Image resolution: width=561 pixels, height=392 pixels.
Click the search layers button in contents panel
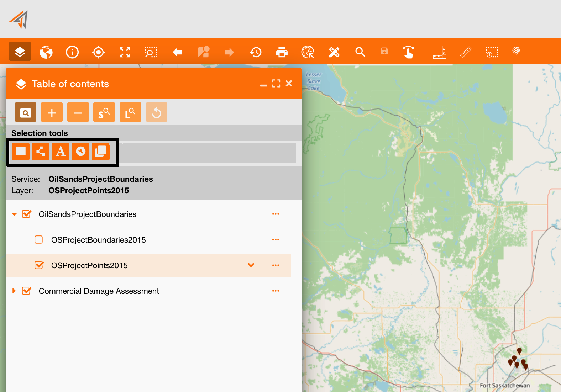pos(26,112)
